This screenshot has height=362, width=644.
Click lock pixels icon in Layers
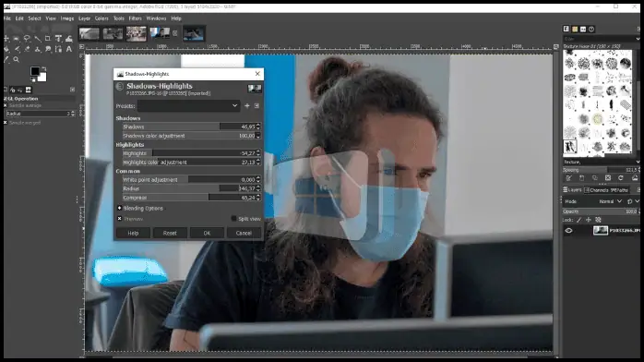pos(579,220)
